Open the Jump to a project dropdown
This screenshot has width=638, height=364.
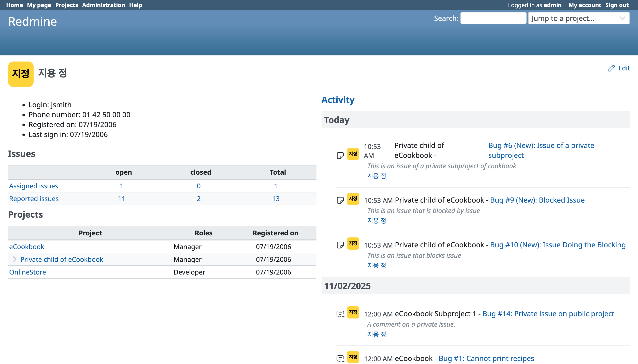pos(578,18)
